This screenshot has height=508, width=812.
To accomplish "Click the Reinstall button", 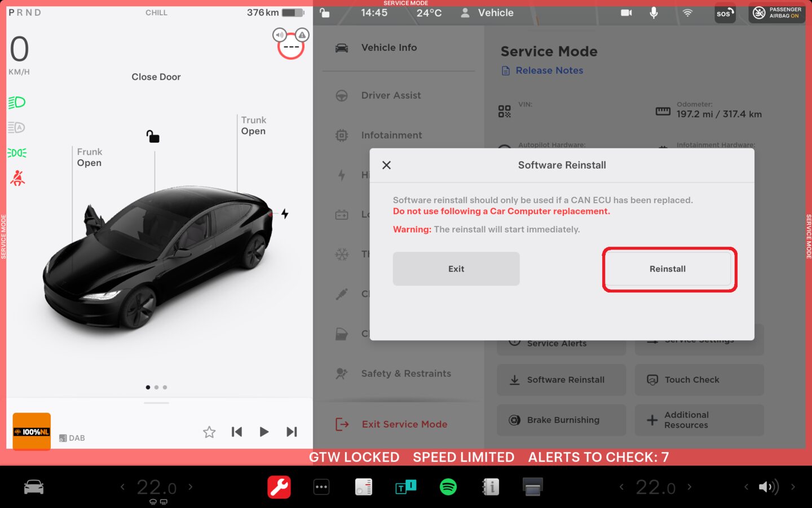I will 668,269.
